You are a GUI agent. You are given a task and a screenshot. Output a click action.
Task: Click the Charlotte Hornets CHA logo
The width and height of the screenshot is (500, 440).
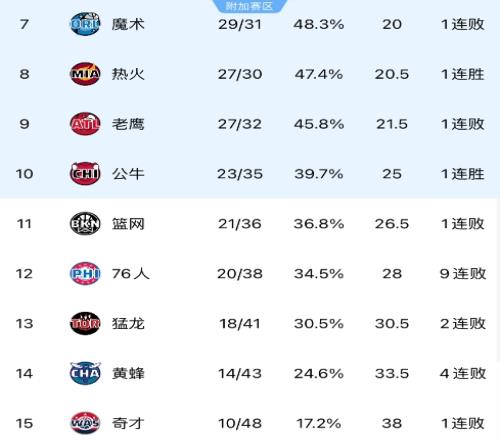tap(85, 373)
